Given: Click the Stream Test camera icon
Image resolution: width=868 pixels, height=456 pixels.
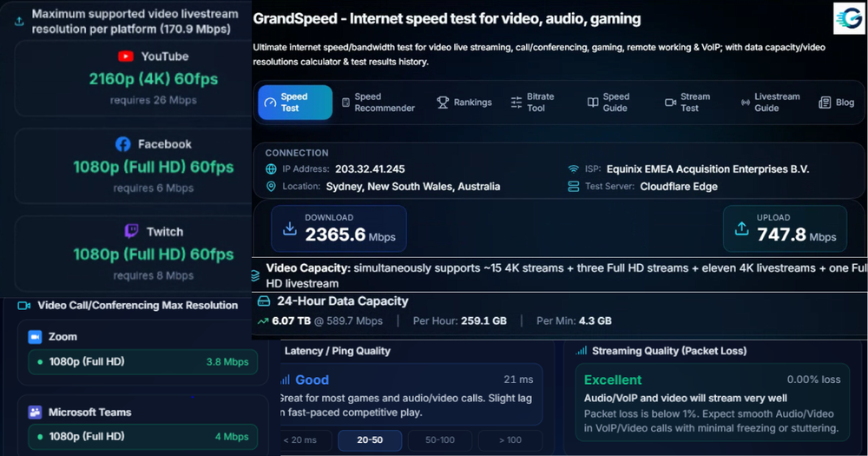Looking at the screenshot, I should (670, 102).
